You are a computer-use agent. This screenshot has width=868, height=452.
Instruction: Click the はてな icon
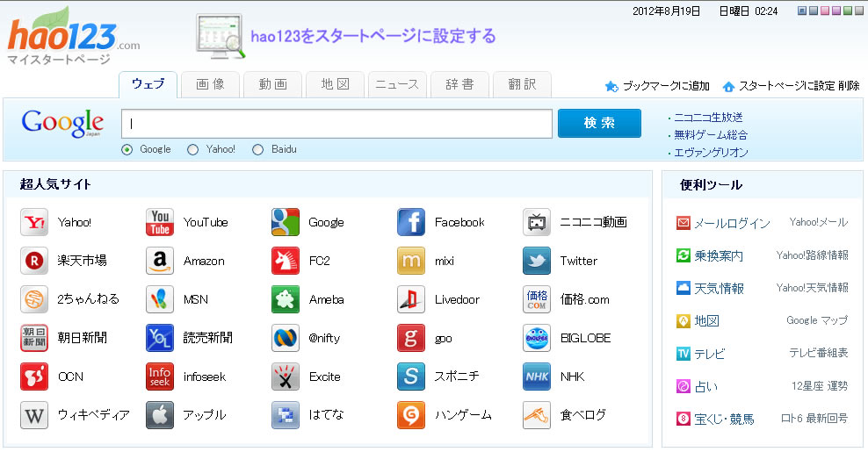pyautogui.click(x=286, y=415)
